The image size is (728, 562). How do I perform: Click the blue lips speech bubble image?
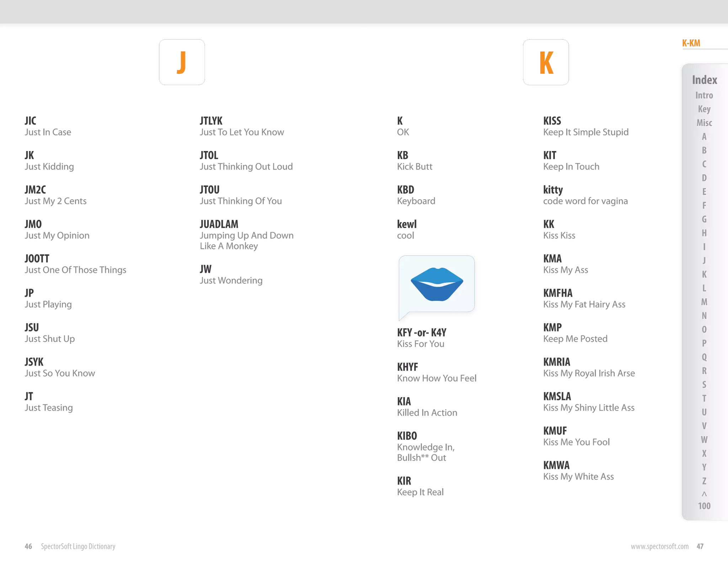click(437, 283)
